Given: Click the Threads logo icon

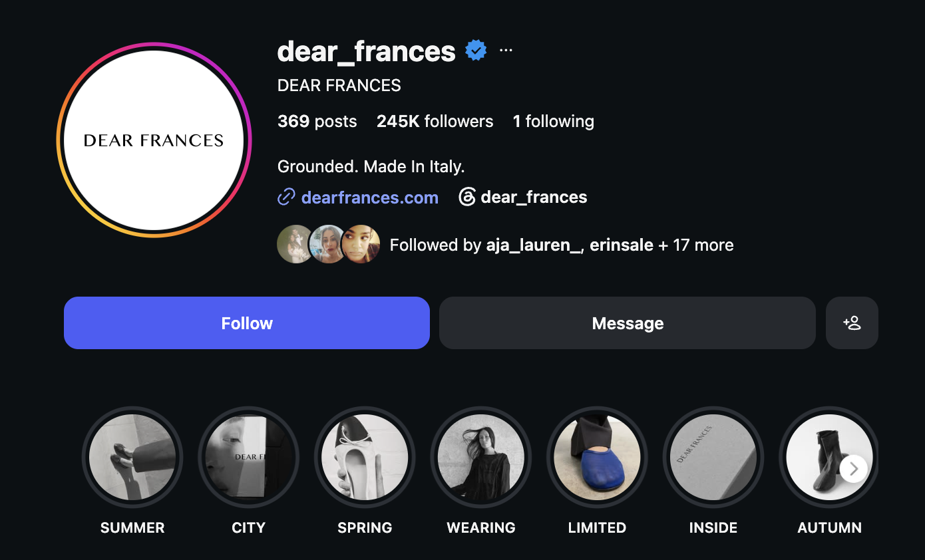Looking at the screenshot, I should [x=467, y=197].
